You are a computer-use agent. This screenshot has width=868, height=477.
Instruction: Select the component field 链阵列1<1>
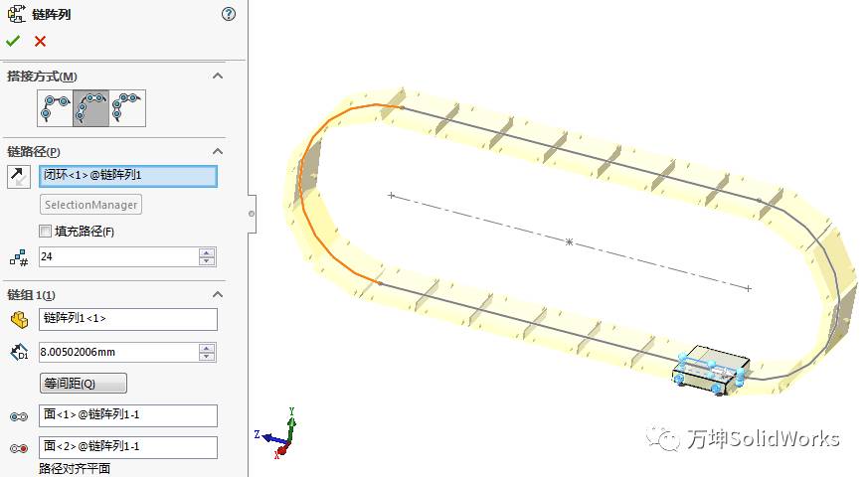point(128,319)
